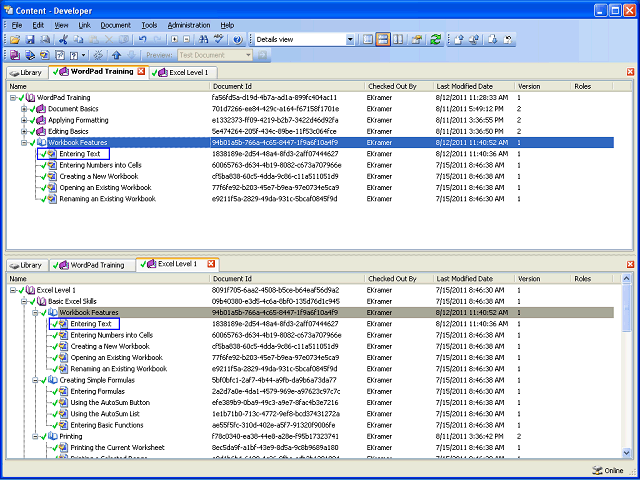Viewport: 640px width, 480px height.
Task: Click the Check In All icon
Action: tap(474, 40)
